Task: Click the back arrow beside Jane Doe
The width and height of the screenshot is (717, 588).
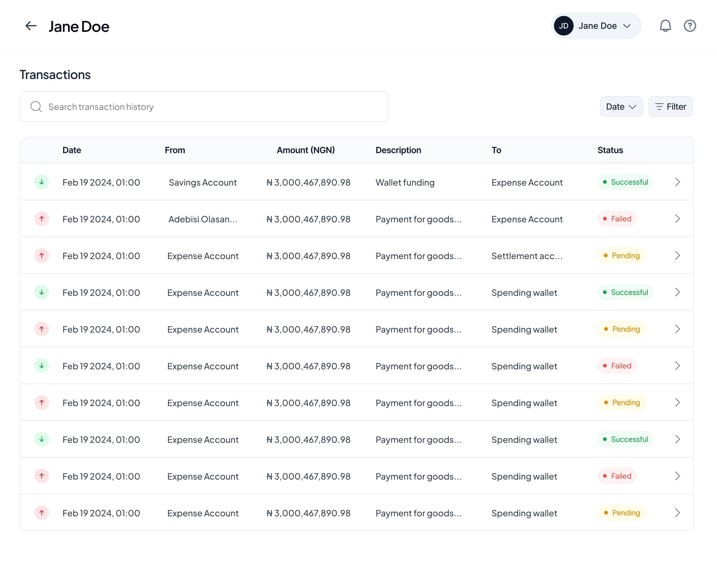Action: (x=31, y=26)
